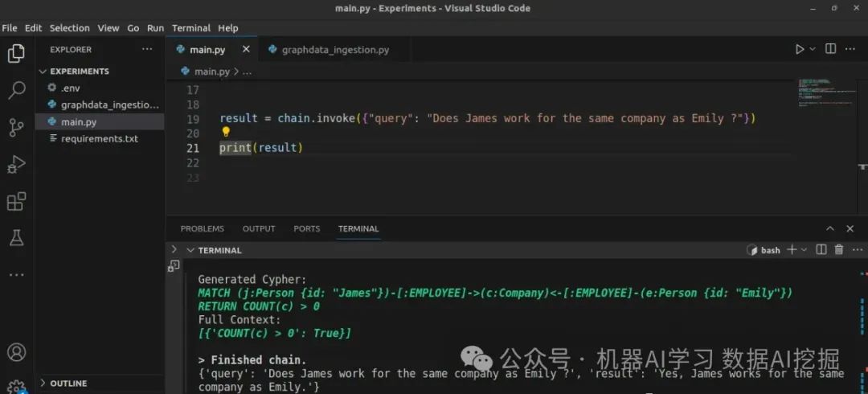Open the View menu
Screen dimensions: 868x394
pyautogui.click(x=108, y=27)
